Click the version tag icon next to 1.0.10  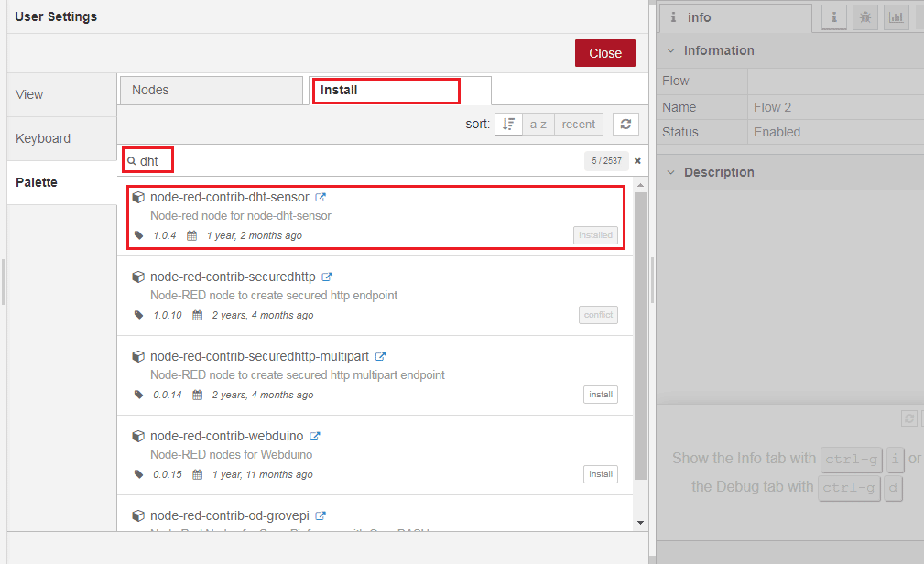point(138,315)
